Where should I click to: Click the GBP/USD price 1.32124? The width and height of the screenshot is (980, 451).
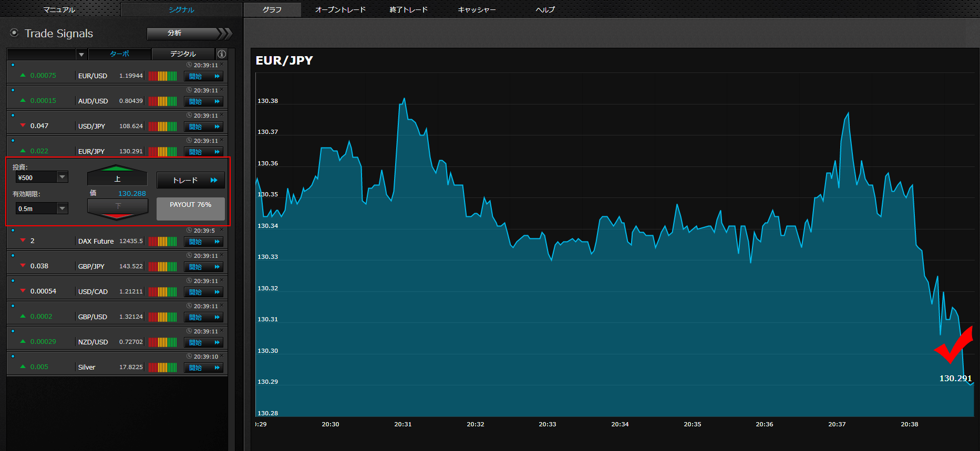click(x=131, y=317)
